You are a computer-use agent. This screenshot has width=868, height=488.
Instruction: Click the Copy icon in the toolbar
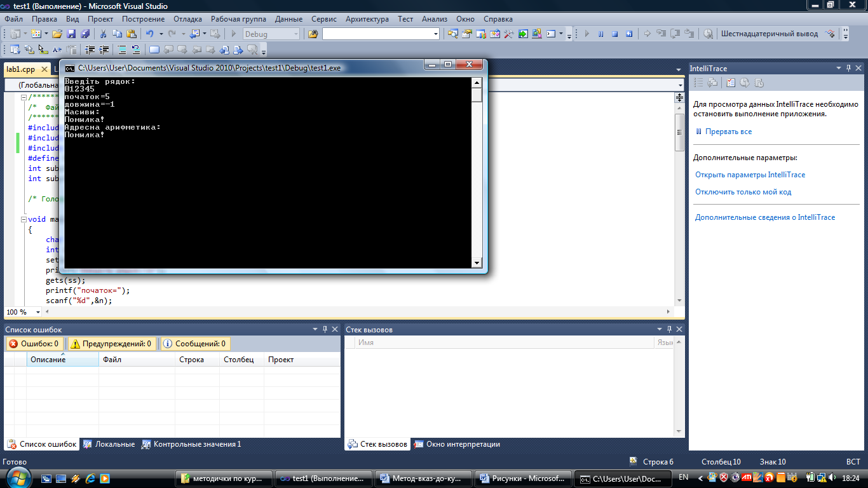pyautogui.click(x=118, y=34)
